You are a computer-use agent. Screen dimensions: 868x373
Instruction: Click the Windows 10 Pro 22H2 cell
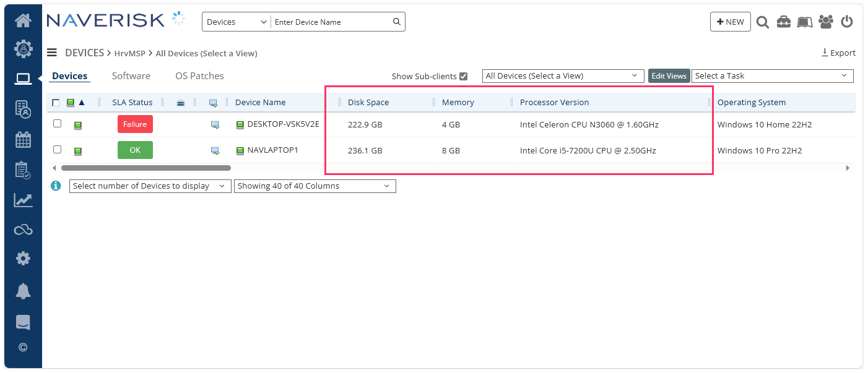pyautogui.click(x=760, y=151)
